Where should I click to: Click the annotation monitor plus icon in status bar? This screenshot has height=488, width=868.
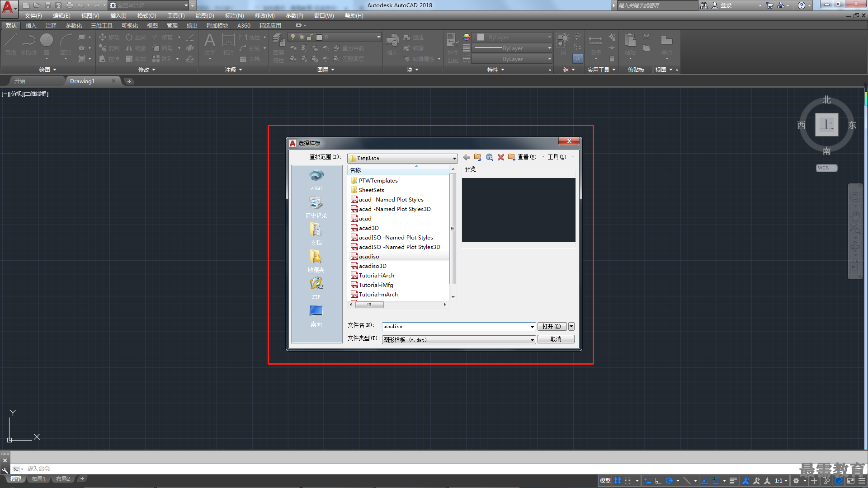(814, 481)
